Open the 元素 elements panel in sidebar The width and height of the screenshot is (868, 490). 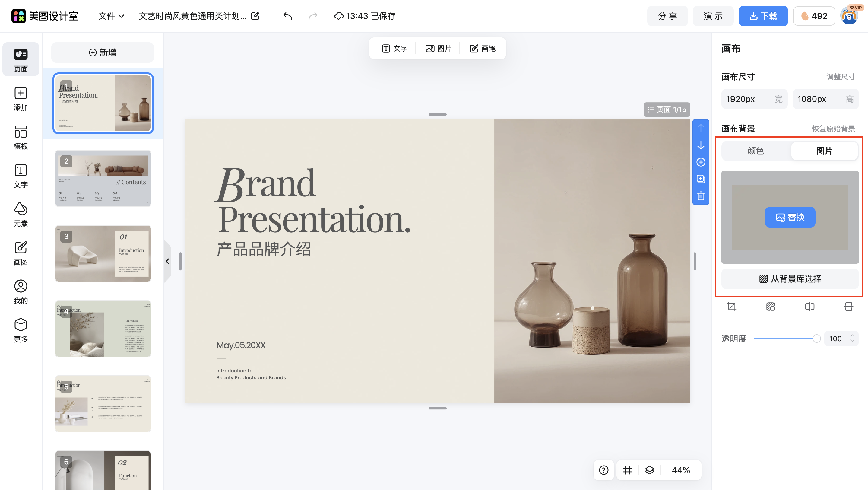tap(21, 214)
